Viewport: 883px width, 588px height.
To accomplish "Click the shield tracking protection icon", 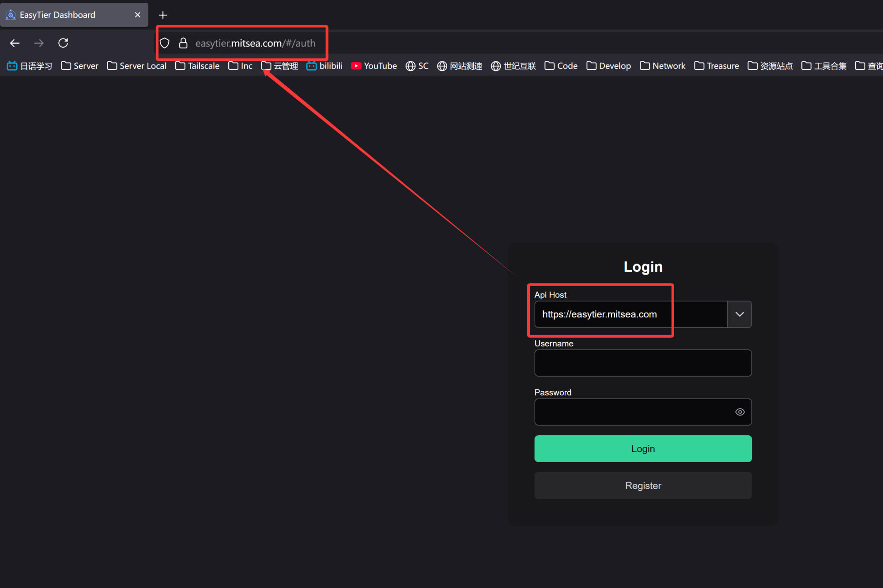I will (164, 43).
